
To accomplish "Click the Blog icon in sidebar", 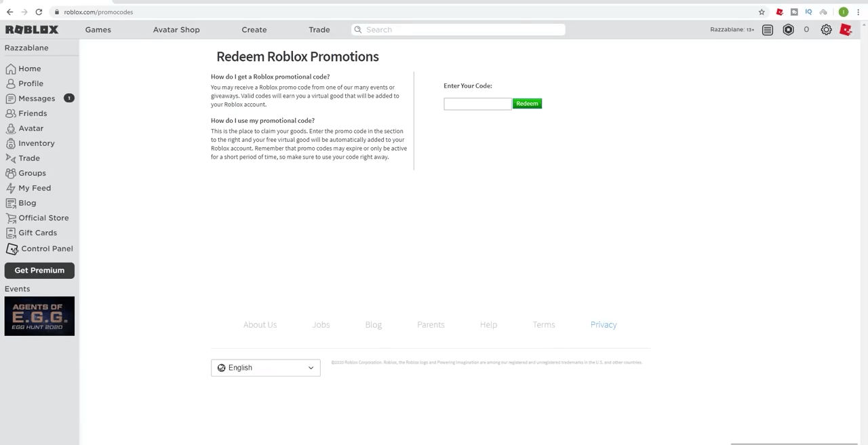I will point(10,203).
